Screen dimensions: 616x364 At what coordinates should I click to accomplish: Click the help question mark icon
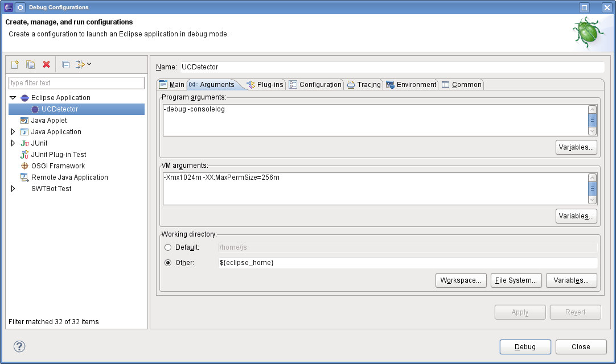[x=19, y=346]
